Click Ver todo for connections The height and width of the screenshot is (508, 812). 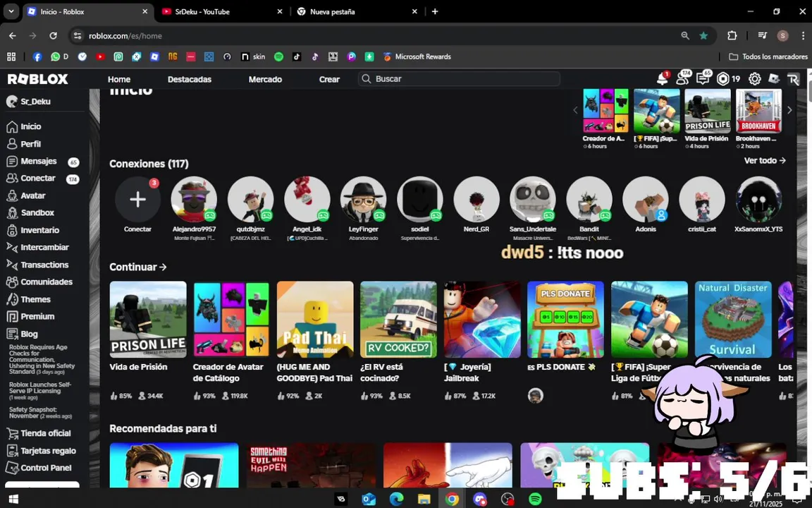pos(765,161)
